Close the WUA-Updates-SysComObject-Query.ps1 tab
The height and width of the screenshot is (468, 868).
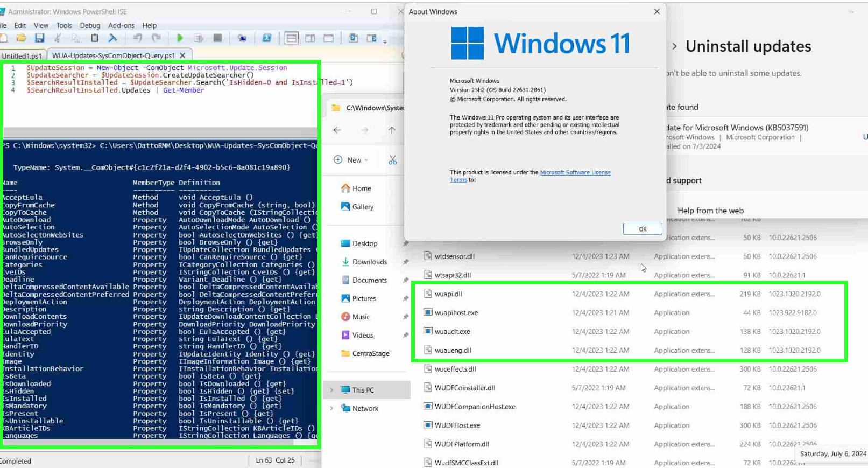pos(182,55)
